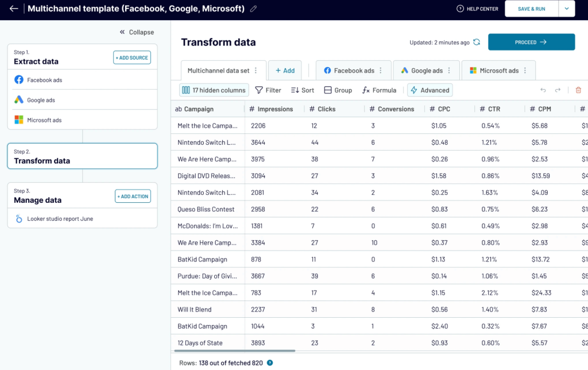Image resolution: width=588 pixels, height=370 pixels.
Task: Open the Advanced options
Action: pos(430,90)
